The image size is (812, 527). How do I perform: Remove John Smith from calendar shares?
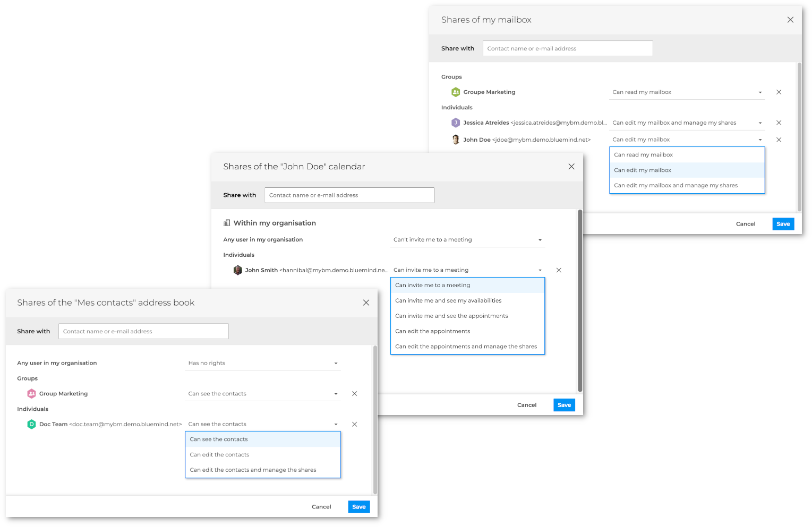559,270
